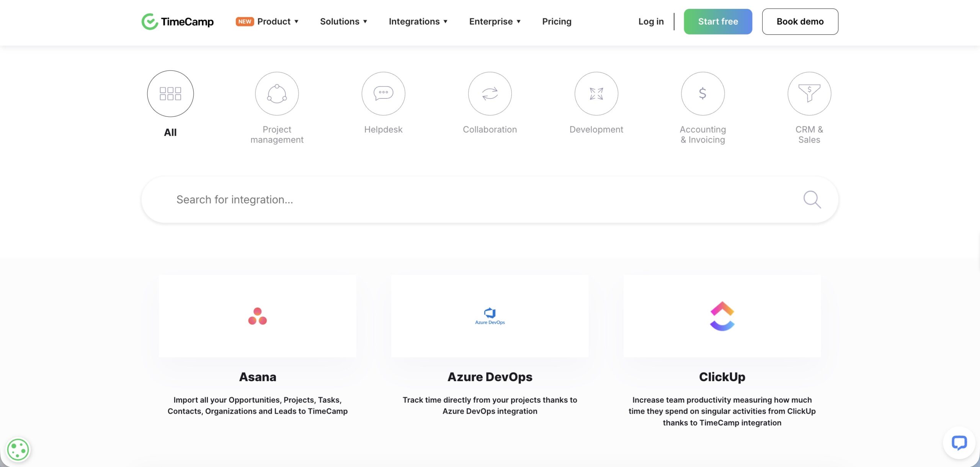Expand the Product menu
The height and width of the screenshot is (467, 980).
pos(278,21)
